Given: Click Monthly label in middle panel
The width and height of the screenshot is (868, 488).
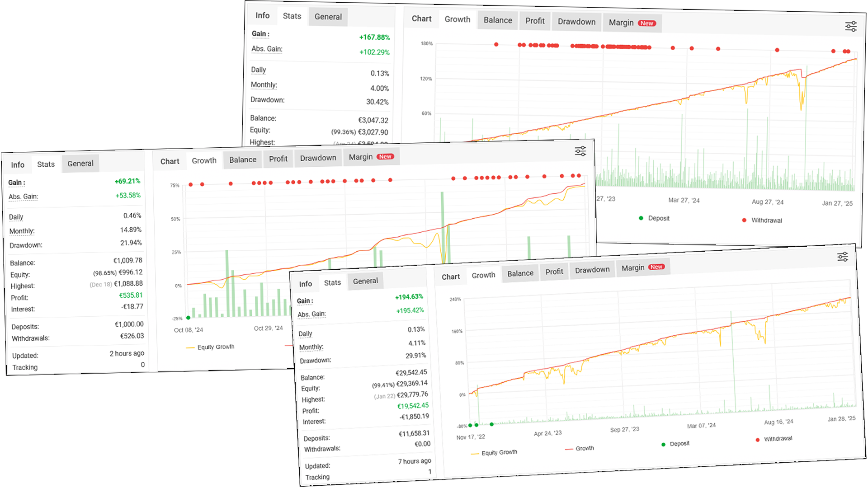Looking at the screenshot, I should [x=22, y=231].
